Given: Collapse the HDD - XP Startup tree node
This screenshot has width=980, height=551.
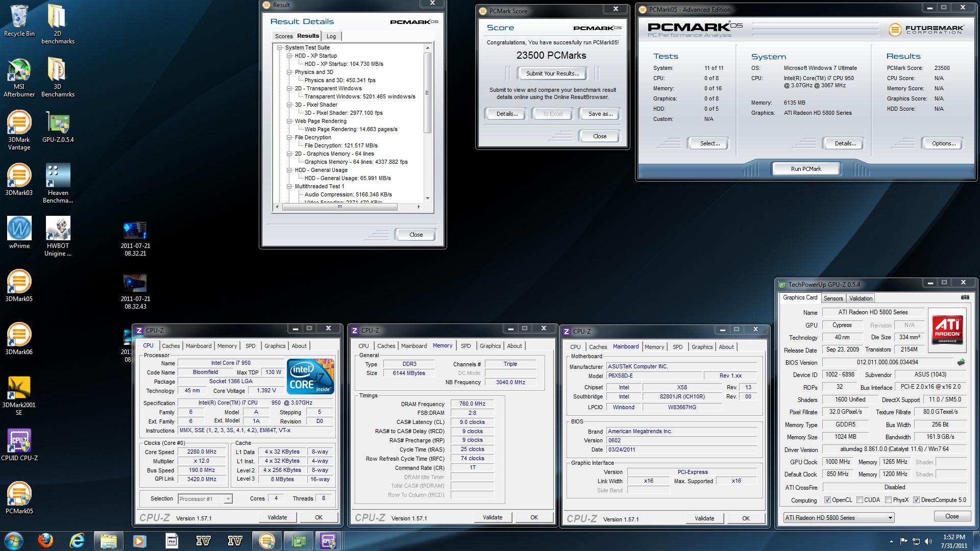Looking at the screenshot, I should click(x=289, y=56).
